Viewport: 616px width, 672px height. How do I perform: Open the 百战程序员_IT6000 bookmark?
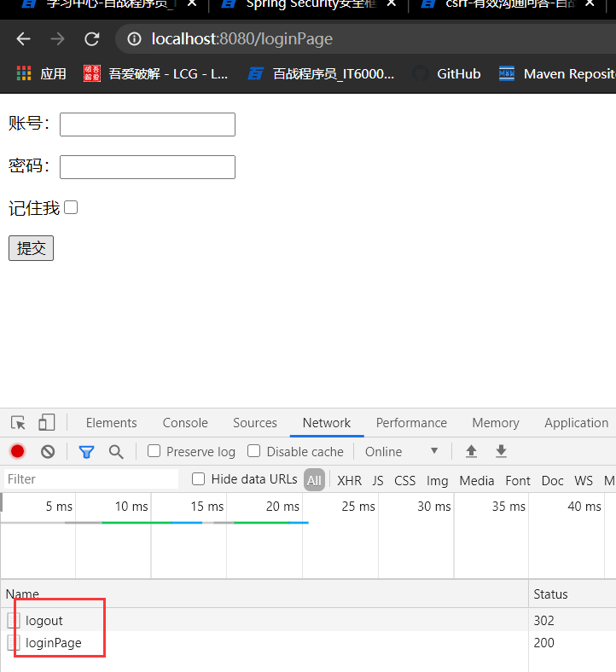321,73
